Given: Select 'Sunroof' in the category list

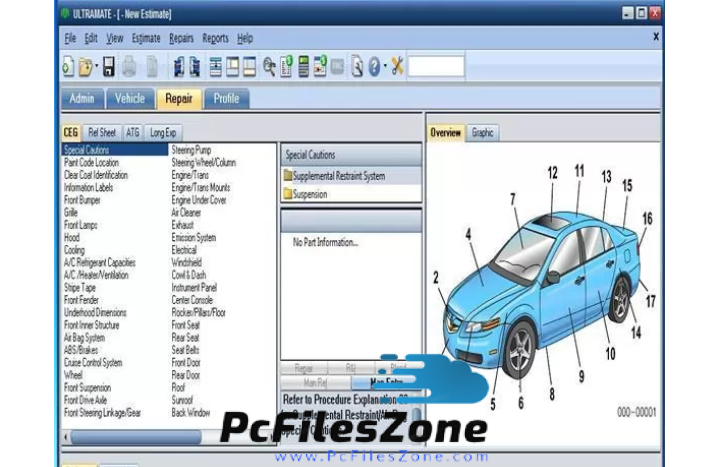Looking at the screenshot, I should 182,399.
